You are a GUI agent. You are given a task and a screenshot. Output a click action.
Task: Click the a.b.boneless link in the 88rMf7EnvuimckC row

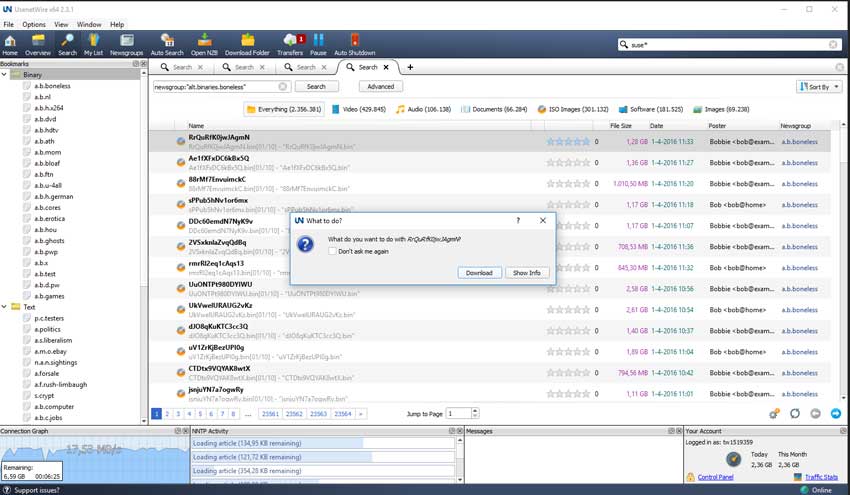[799, 184]
